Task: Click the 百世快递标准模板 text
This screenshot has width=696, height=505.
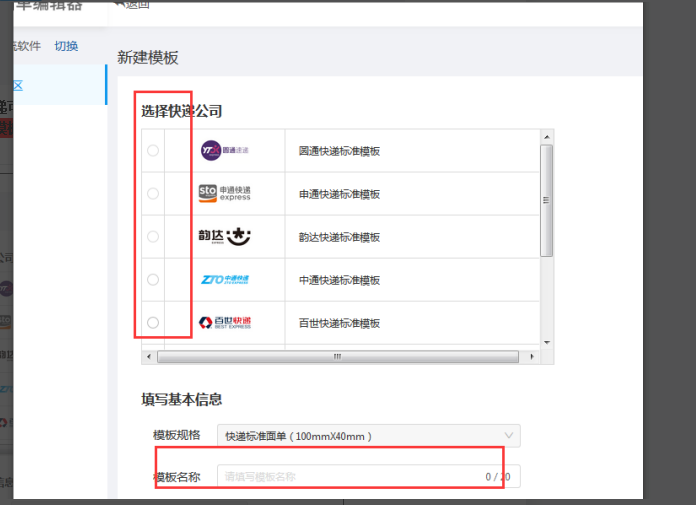Action: coord(339,324)
